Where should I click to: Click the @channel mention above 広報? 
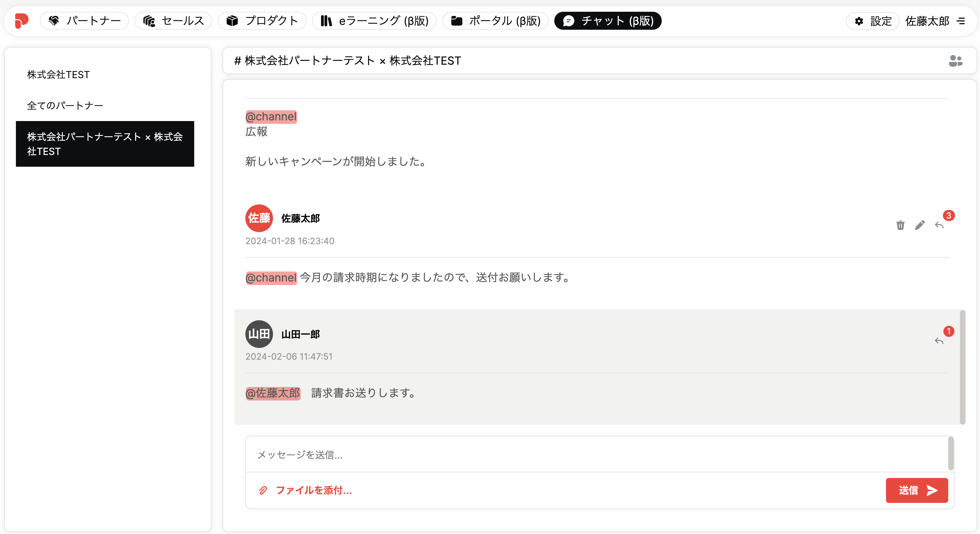point(271,117)
